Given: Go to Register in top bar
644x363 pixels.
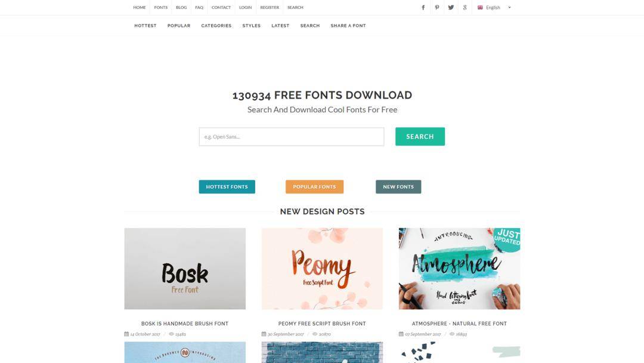Looking at the screenshot, I should coord(270,7).
